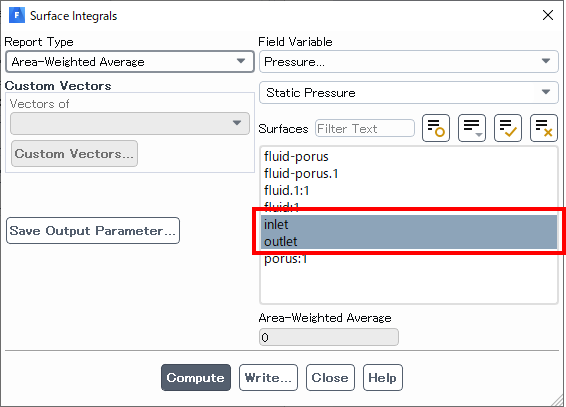Deselect all shown surfaces icon

(x=544, y=128)
